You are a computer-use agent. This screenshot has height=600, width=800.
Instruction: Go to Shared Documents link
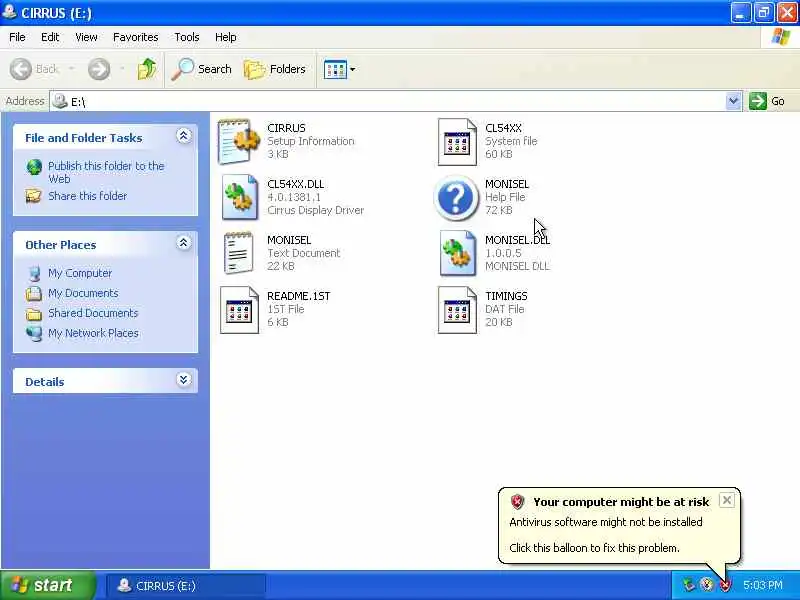click(x=93, y=313)
